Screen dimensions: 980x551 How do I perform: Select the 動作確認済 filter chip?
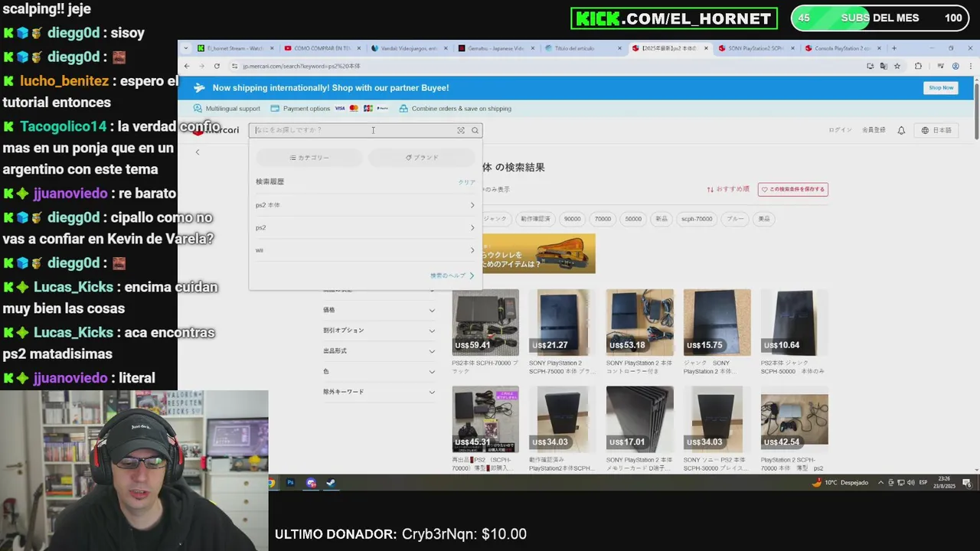(535, 219)
